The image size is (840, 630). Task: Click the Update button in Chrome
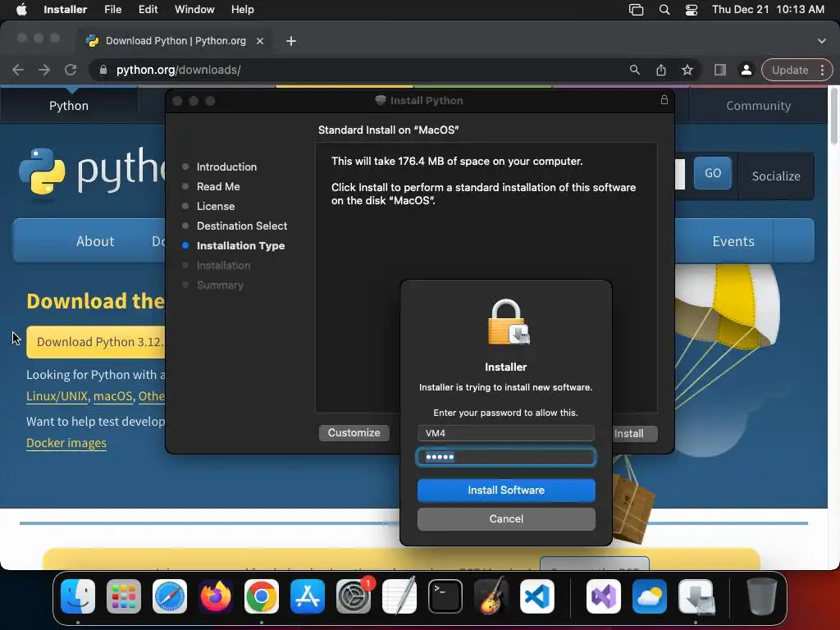790,70
